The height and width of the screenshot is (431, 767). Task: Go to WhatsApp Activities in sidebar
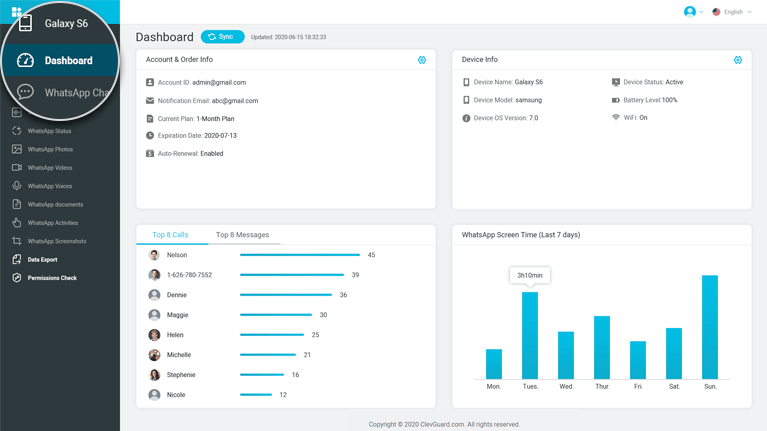pyautogui.click(x=52, y=223)
